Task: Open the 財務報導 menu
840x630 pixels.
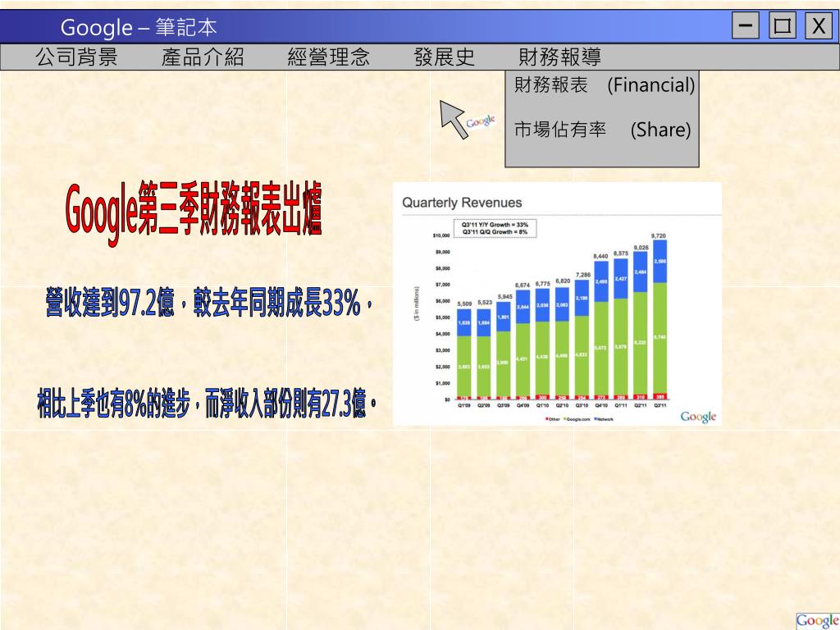Action: (x=559, y=57)
